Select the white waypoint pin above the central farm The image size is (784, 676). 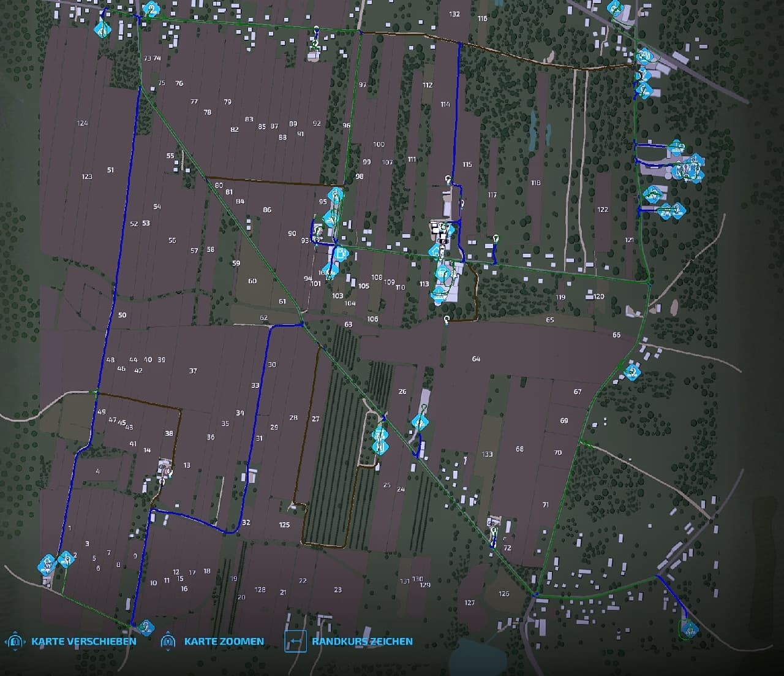point(448,180)
